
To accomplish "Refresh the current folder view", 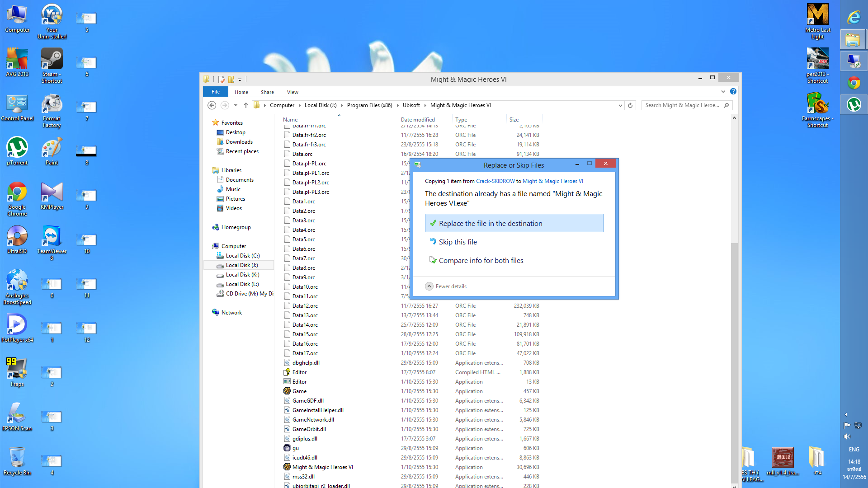I will (x=630, y=105).
